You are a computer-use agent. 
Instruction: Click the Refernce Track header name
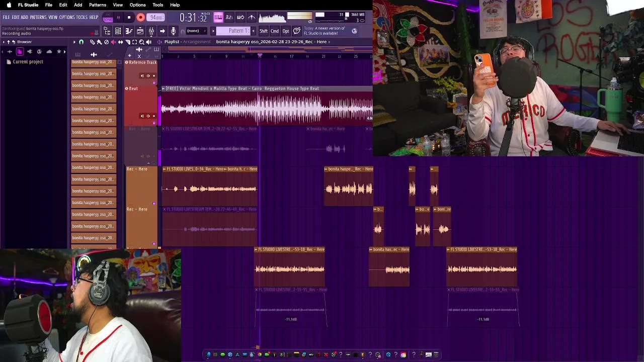point(142,62)
